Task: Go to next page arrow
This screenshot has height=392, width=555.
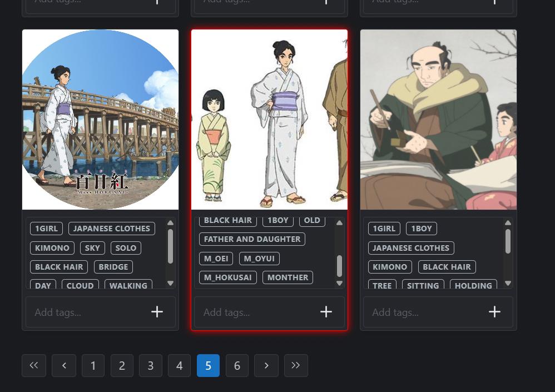Action: point(266,365)
